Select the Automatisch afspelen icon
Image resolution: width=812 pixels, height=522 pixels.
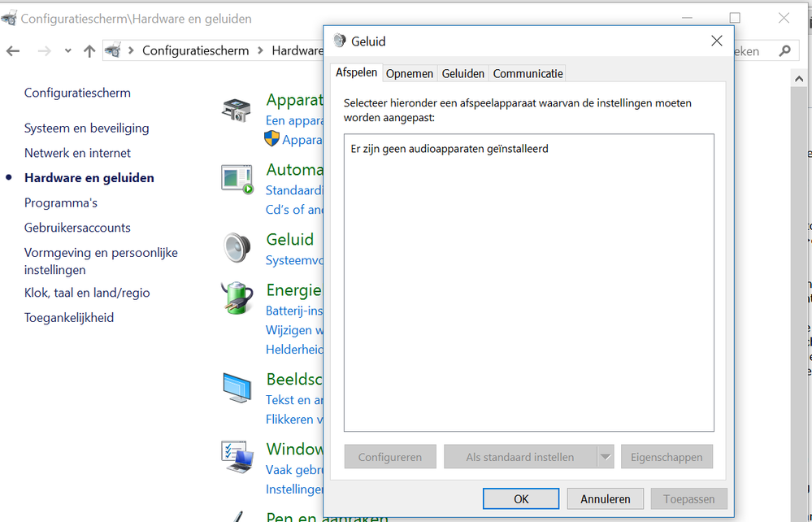tap(237, 178)
